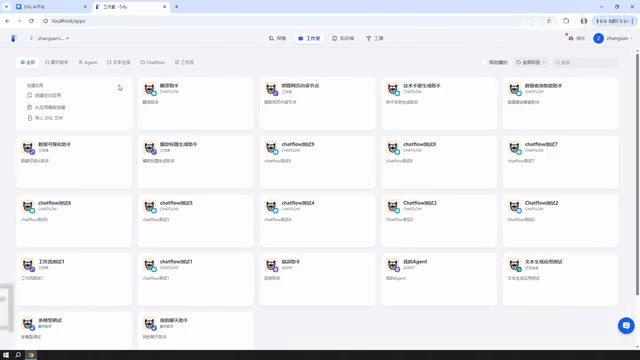Reload the page in Chrome
The width and height of the screenshot is (640, 360).
click(x=31, y=21)
